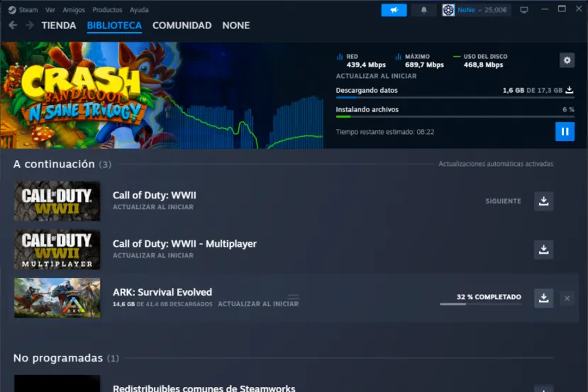The height and width of the screenshot is (392, 588).
Task: Click the Steam logo icon in menu bar
Action: point(12,10)
